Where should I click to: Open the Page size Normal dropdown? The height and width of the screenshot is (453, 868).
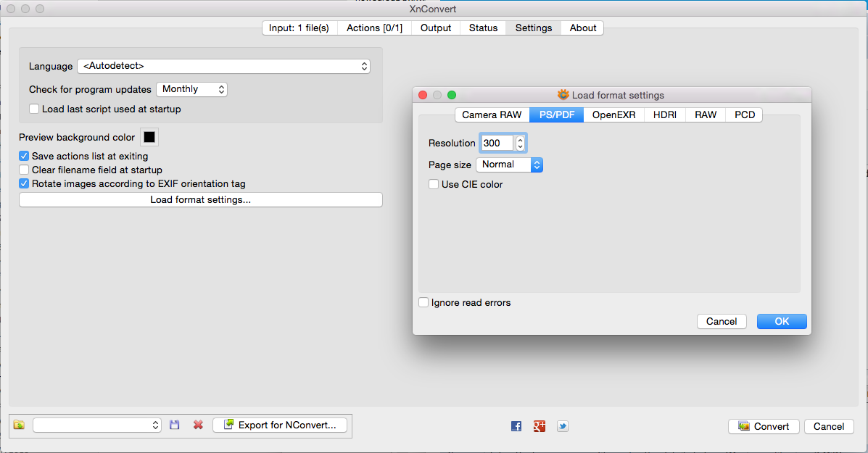509,165
